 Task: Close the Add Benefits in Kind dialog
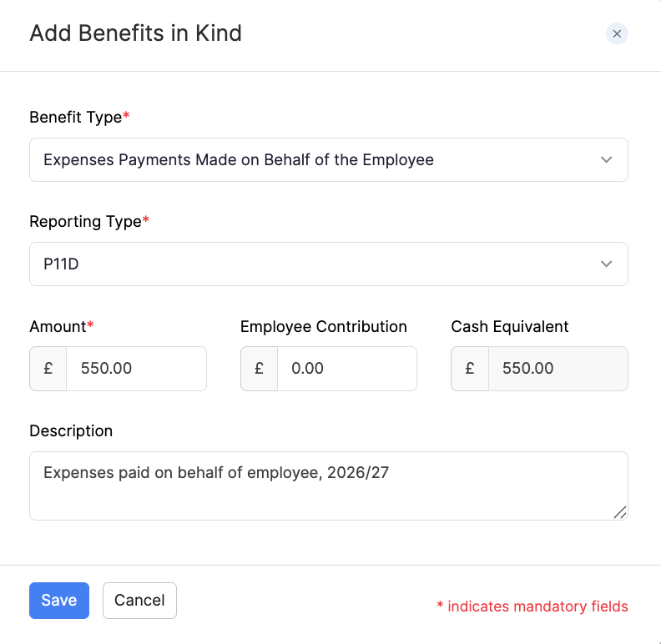point(617,33)
